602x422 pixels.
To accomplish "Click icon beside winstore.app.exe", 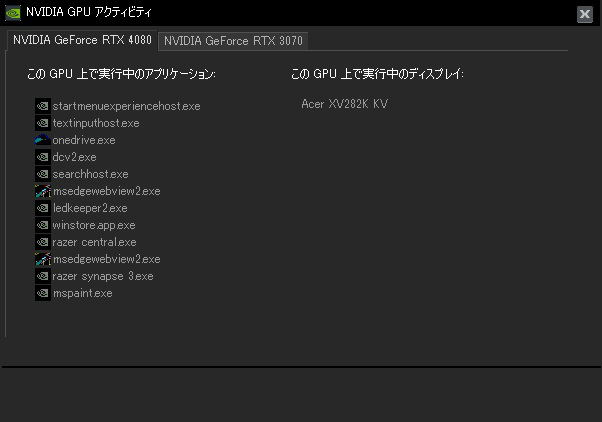I will click(x=43, y=225).
